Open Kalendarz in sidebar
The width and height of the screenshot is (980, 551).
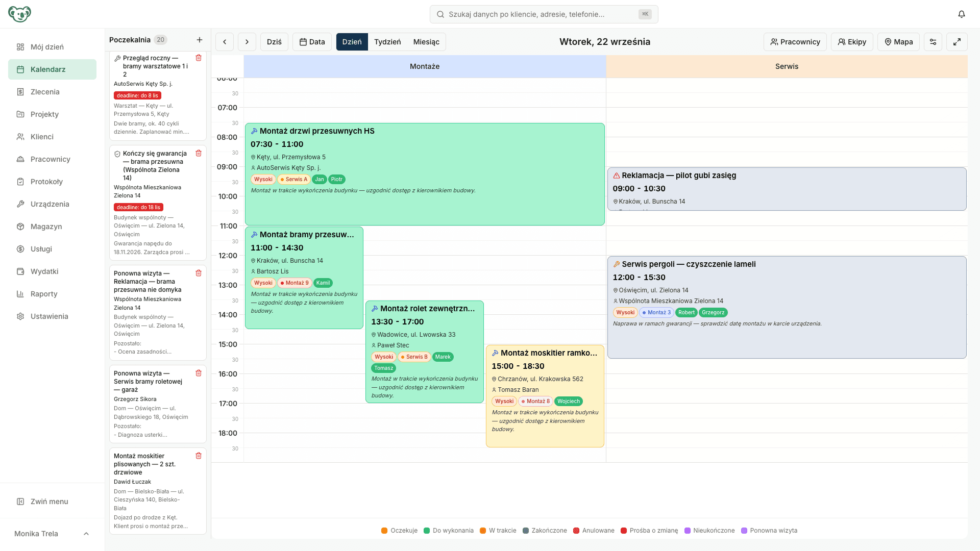[52, 69]
